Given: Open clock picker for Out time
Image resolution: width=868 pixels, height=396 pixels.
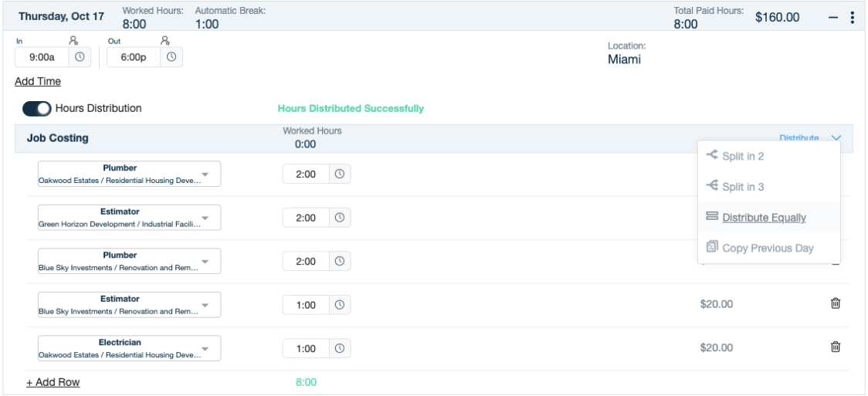Looking at the screenshot, I should click(171, 57).
